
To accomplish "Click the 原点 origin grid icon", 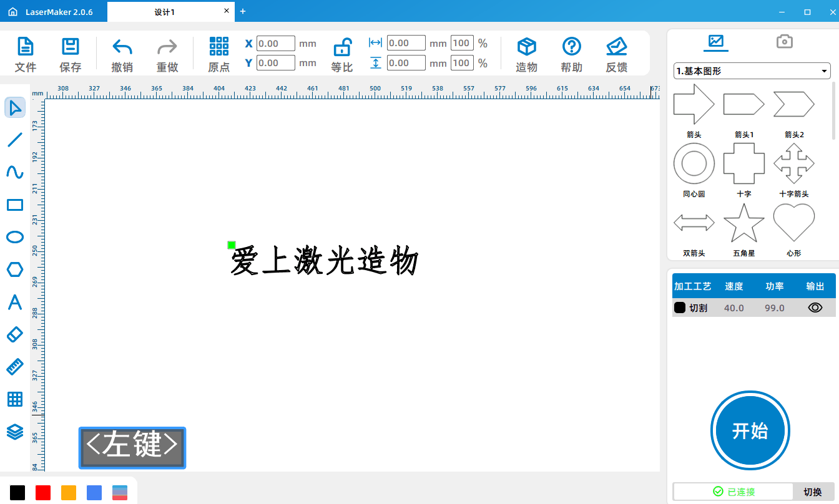I will (x=219, y=54).
